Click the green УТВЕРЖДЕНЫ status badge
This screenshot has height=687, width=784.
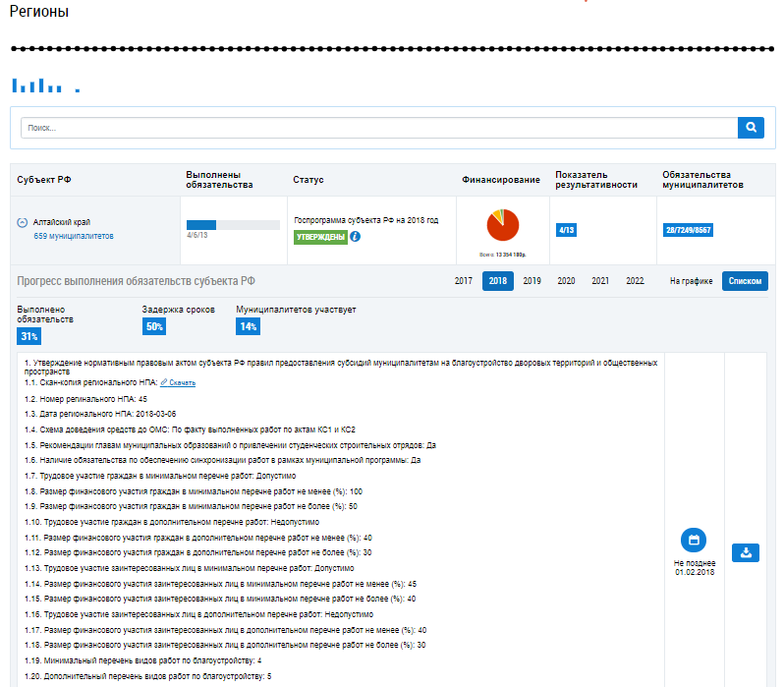320,237
